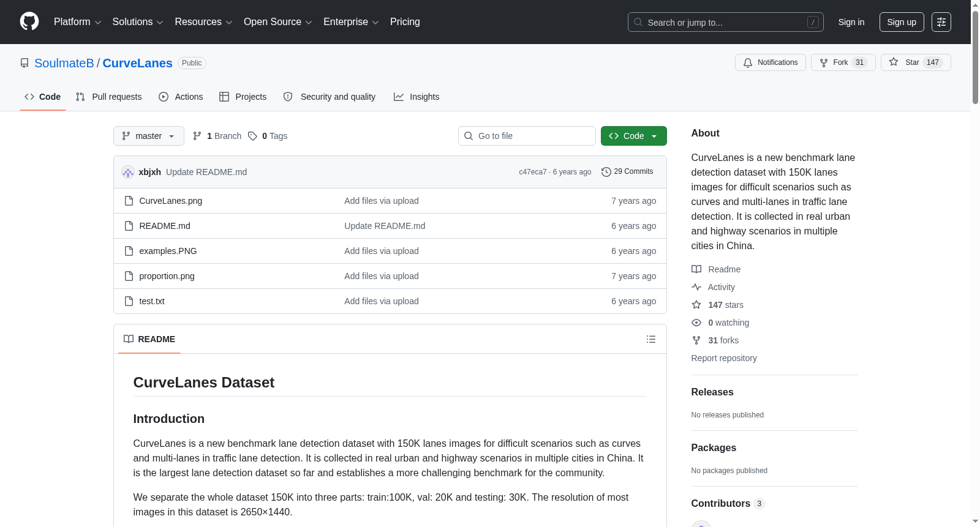980x527 pixels.
Task: Open the green Code dropdown button
Action: coord(634,136)
